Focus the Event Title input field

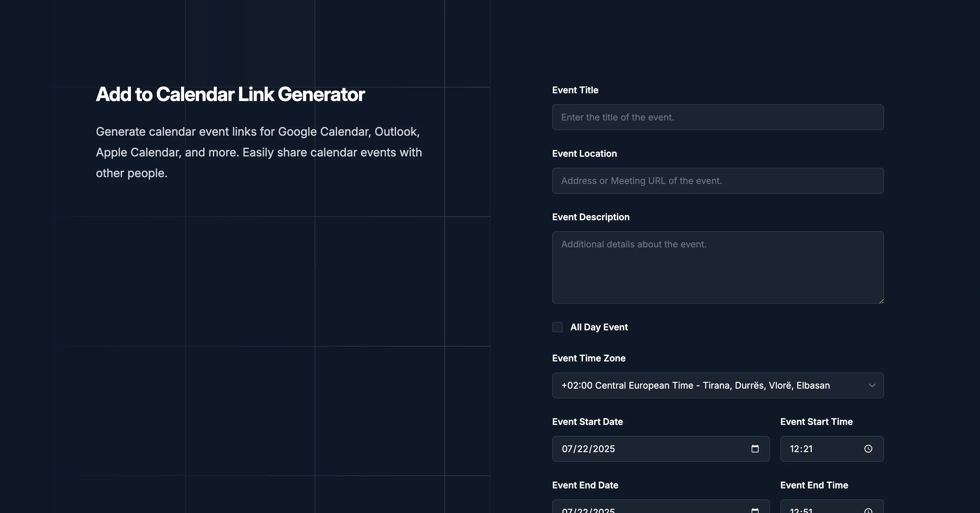tap(717, 117)
